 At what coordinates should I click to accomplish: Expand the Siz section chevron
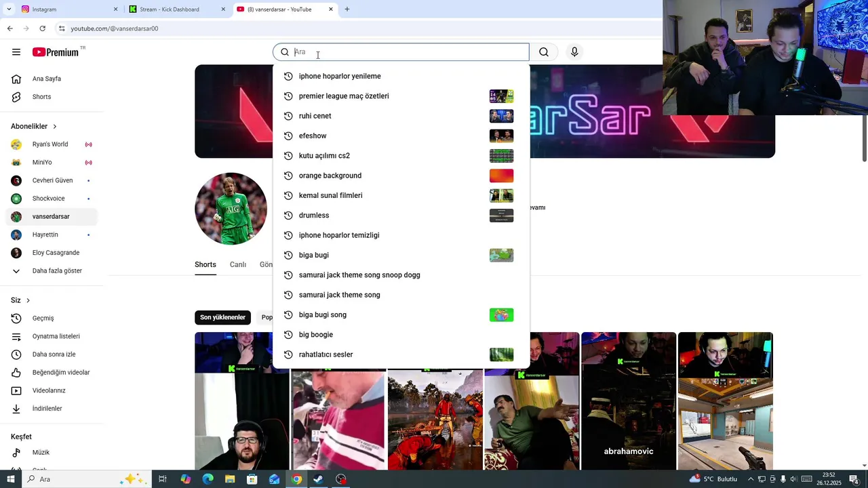click(28, 300)
